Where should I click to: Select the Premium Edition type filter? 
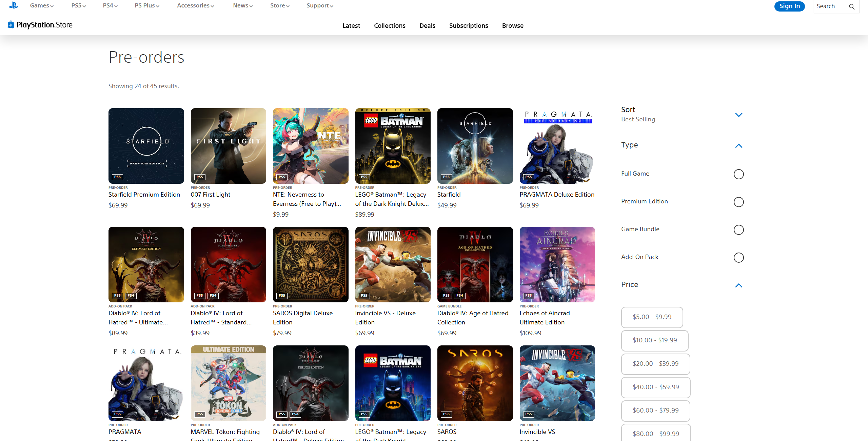click(x=739, y=202)
